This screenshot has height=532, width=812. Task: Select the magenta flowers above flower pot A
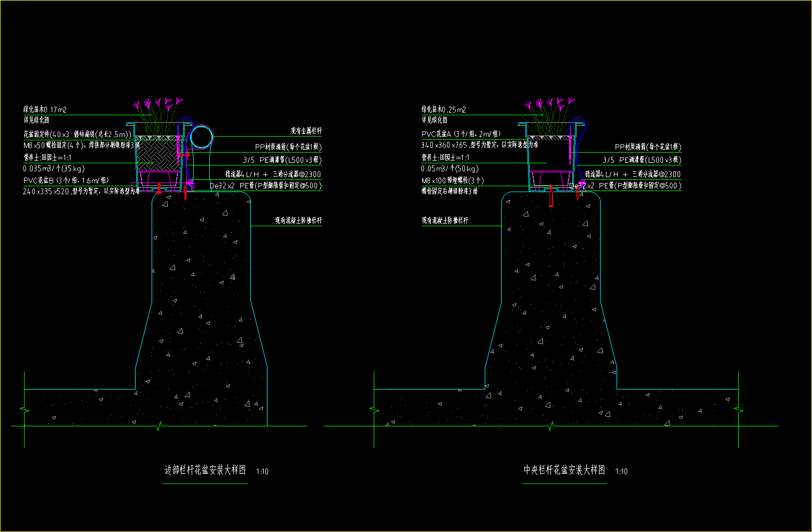coord(550,102)
